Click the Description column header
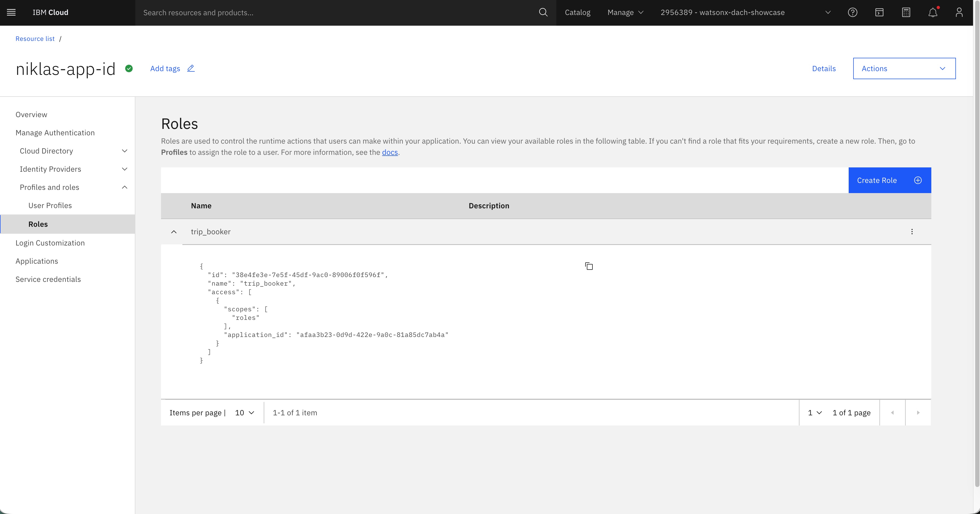Screen dimensions: 980x514 (489, 206)
